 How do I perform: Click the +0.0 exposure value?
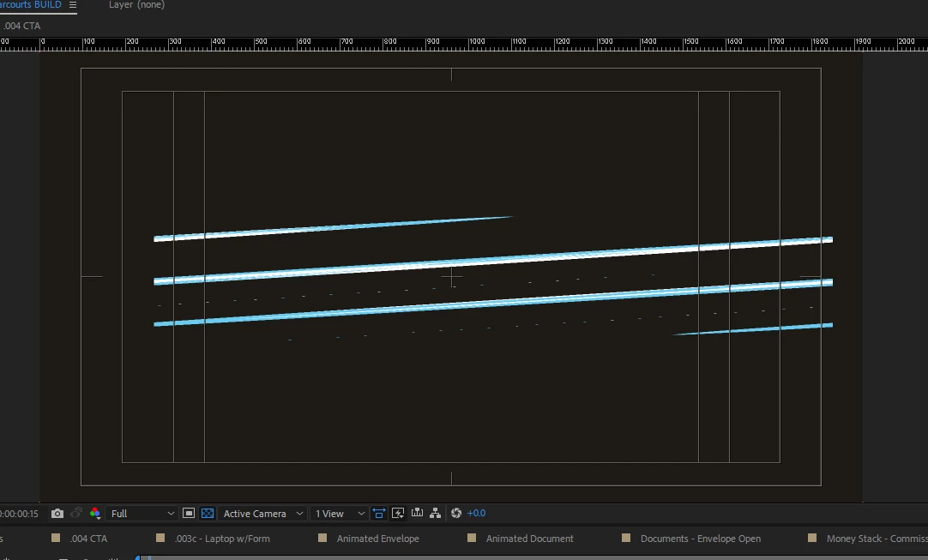pos(476,513)
